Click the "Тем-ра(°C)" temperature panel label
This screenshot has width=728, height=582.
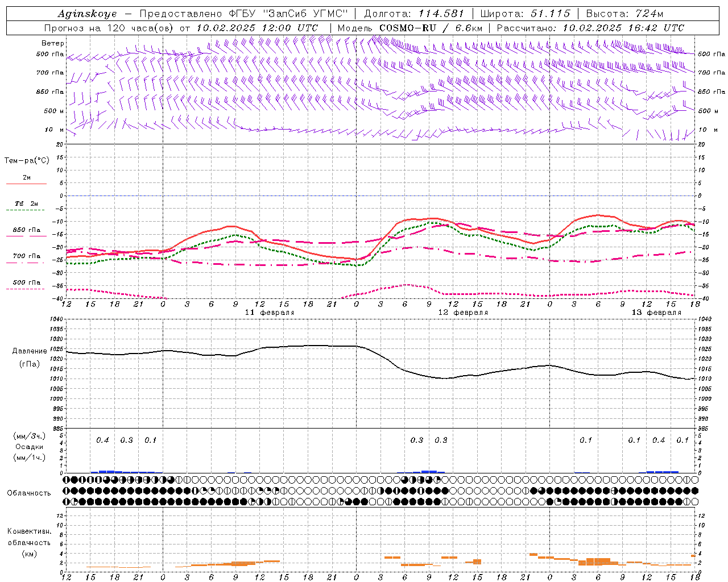[27, 161]
